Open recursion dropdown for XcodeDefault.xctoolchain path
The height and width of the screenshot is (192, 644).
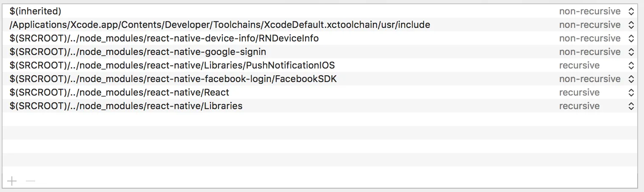(631, 25)
